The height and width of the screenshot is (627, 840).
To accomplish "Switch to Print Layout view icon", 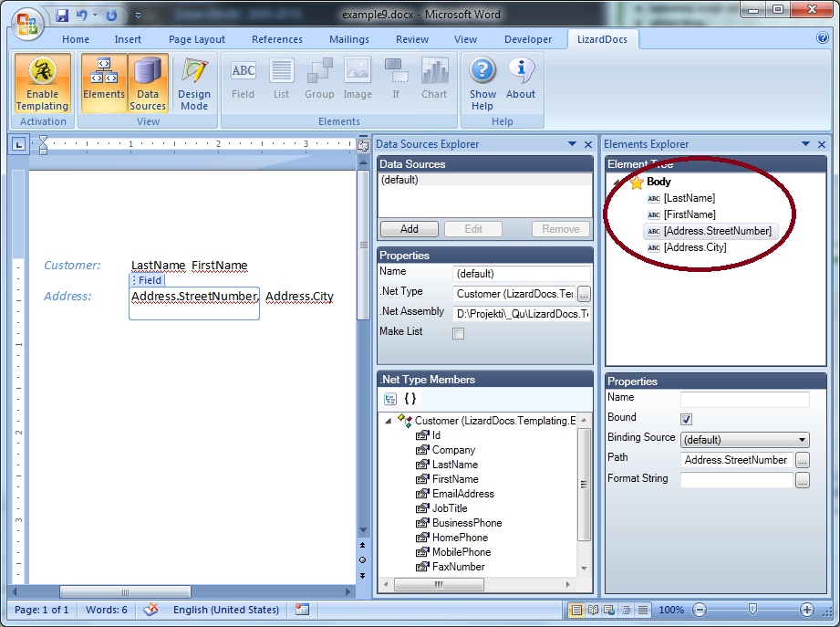I will [576, 610].
